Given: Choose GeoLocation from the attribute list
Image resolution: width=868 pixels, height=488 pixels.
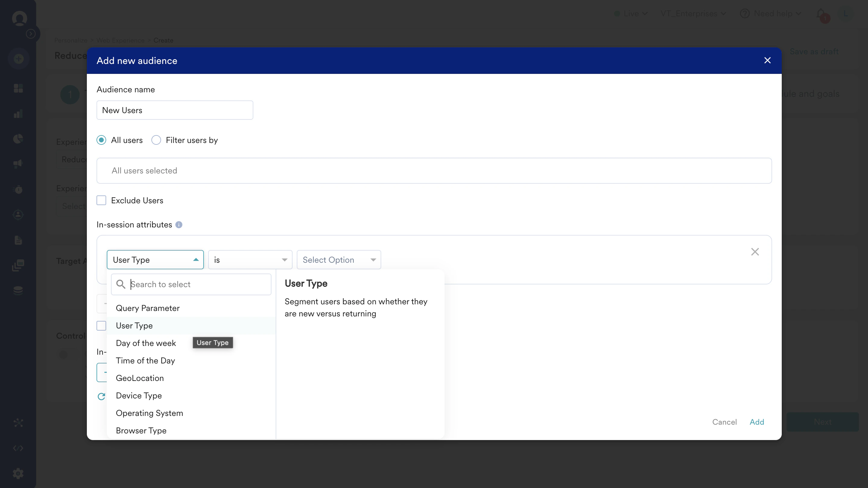Looking at the screenshot, I should coord(140,378).
